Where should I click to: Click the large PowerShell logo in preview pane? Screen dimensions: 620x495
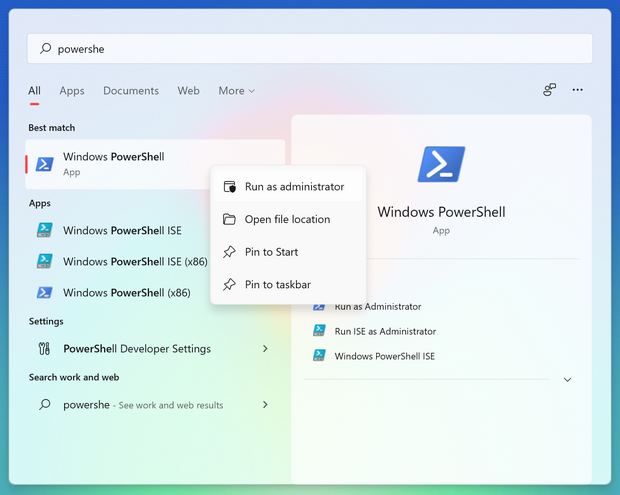point(441,164)
